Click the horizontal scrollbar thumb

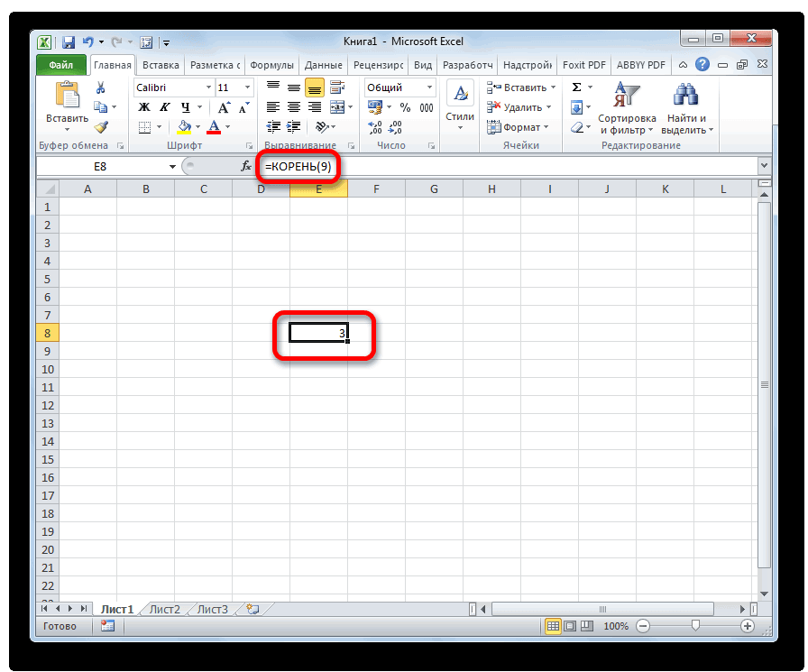coord(601,609)
